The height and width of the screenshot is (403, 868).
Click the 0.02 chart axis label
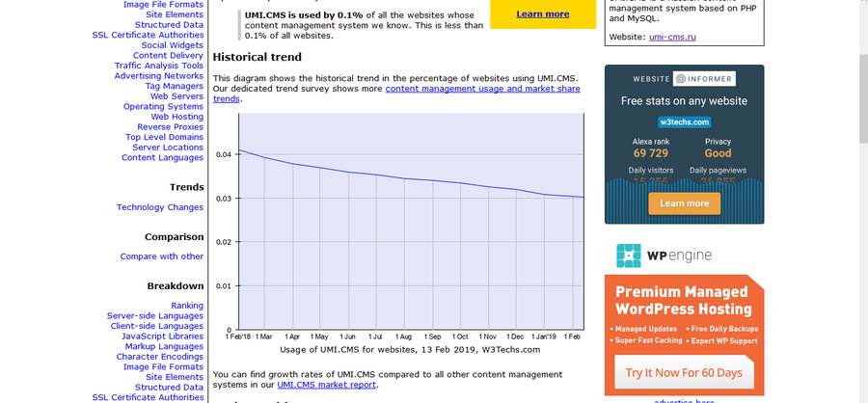(224, 242)
